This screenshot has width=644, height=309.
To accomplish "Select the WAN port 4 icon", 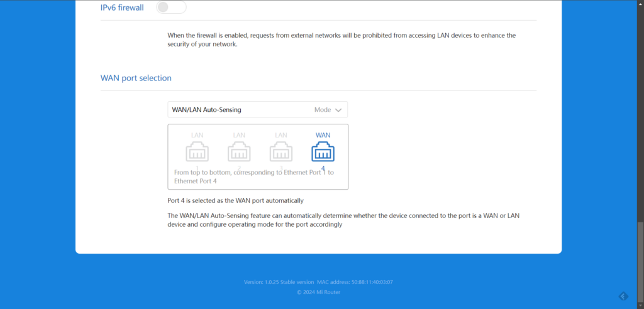I will 323,152.
